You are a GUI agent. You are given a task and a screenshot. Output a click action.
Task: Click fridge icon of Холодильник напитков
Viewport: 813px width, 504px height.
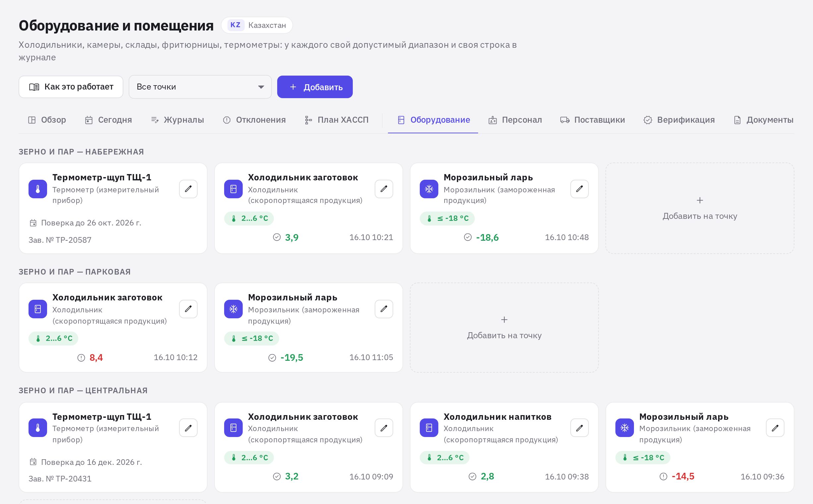tap(429, 428)
